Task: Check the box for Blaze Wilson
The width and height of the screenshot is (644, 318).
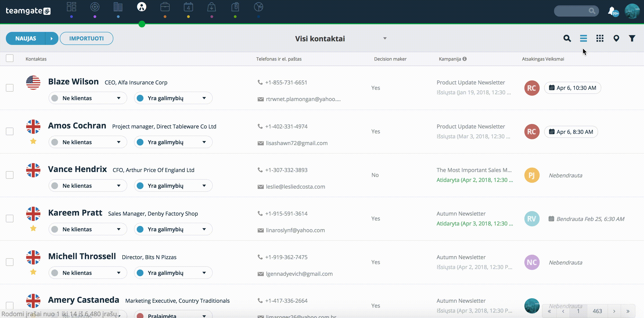Action: 10,88
